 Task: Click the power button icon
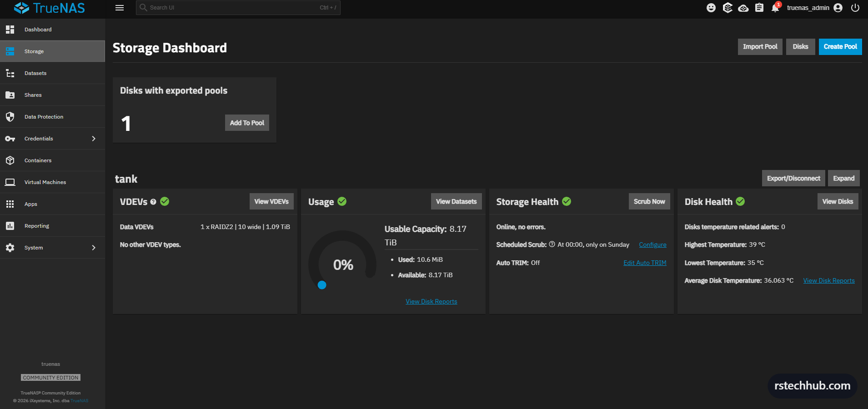(855, 8)
